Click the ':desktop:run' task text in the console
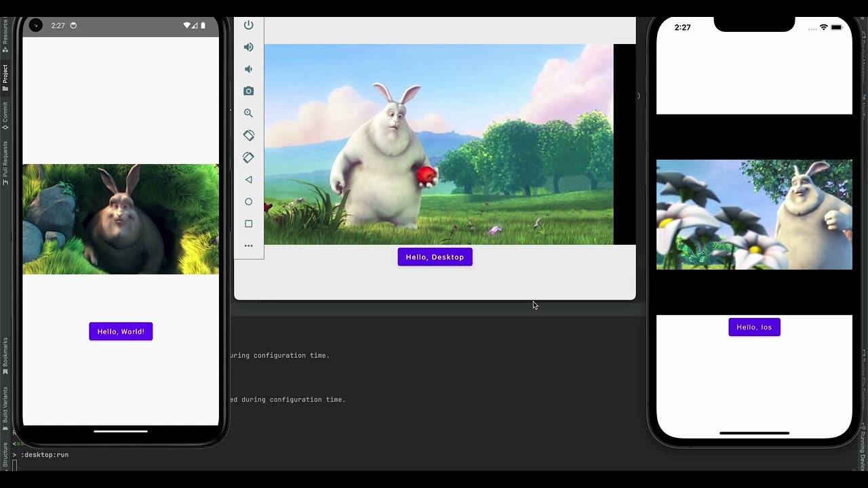The height and width of the screenshot is (488, 868). click(45, 455)
